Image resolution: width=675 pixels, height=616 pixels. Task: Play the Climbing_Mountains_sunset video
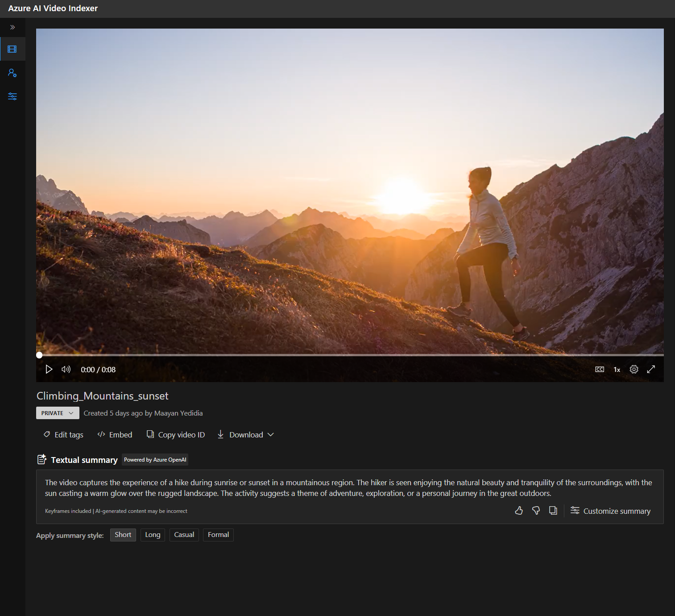pos(48,369)
